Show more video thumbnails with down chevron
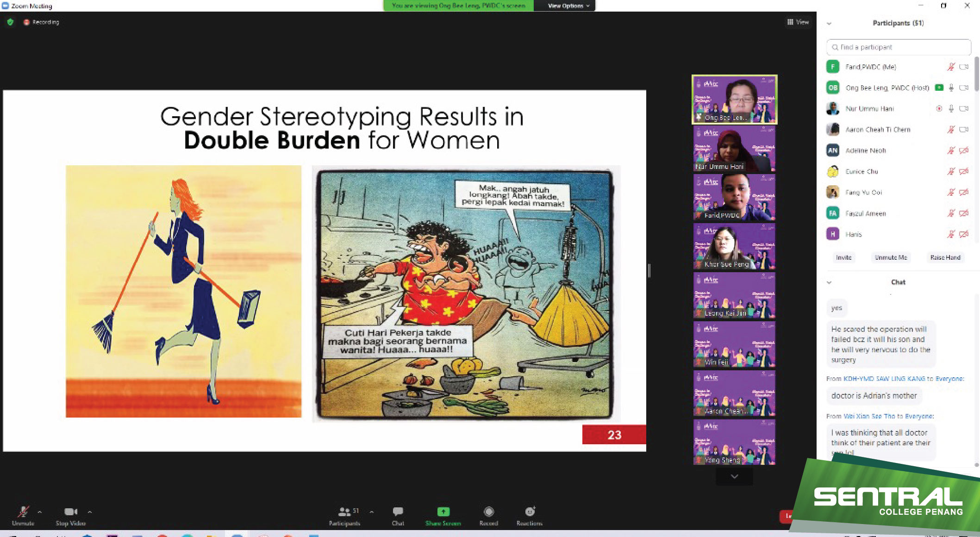 pyautogui.click(x=735, y=476)
